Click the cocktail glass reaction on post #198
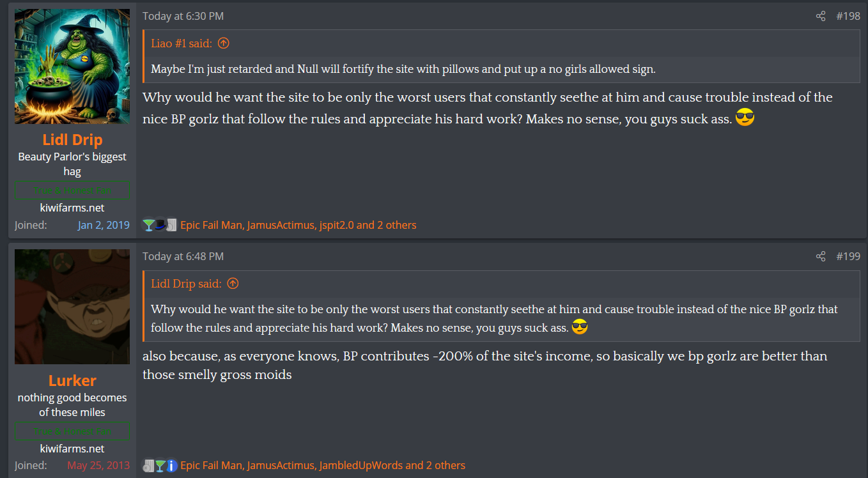The image size is (868, 478). (x=148, y=225)
